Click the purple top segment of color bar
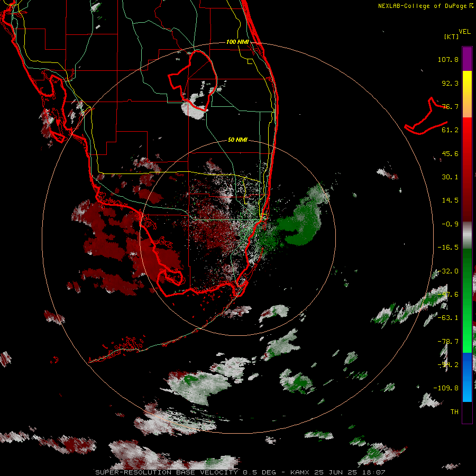The width and height of the screenshot is (476, 476). coord(467,59)
